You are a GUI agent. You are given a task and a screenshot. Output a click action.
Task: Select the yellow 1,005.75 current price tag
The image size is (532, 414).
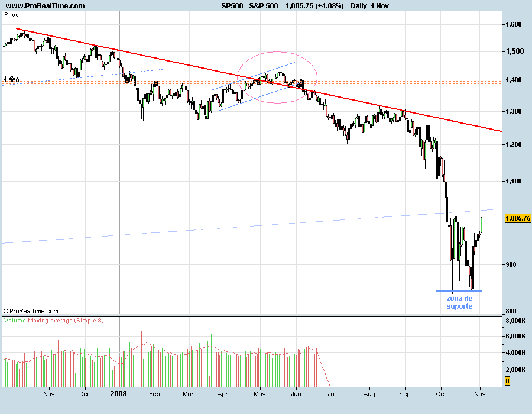click(518, 218)
